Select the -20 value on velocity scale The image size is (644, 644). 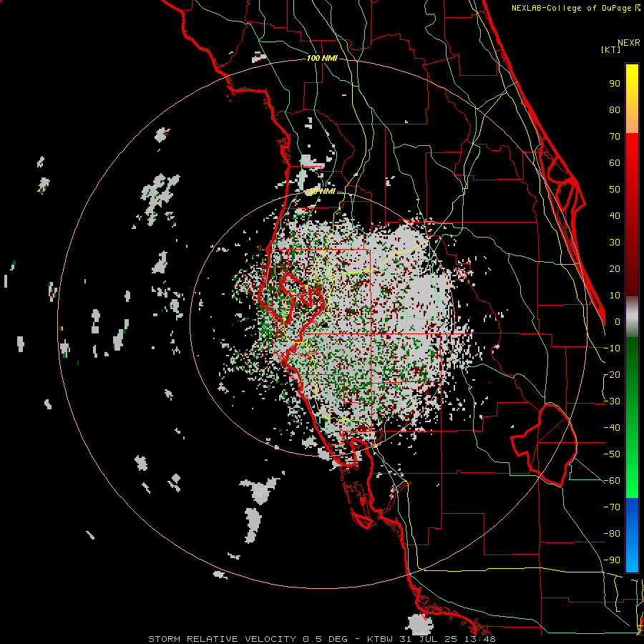[612, 374]
